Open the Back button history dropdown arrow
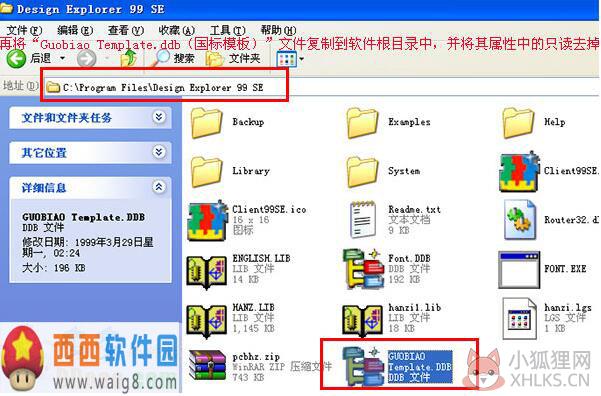This screenshot has width=601, height=396. (62, 59)
